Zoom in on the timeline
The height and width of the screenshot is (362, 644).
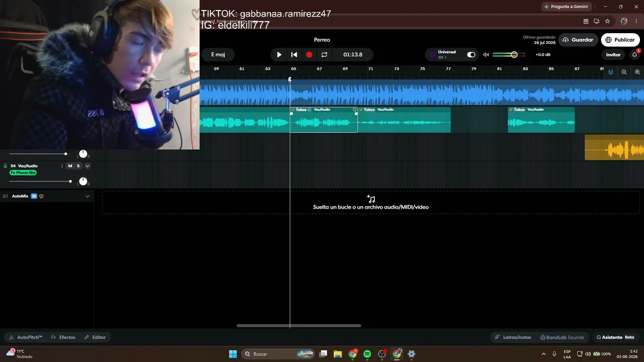(637, 72)
